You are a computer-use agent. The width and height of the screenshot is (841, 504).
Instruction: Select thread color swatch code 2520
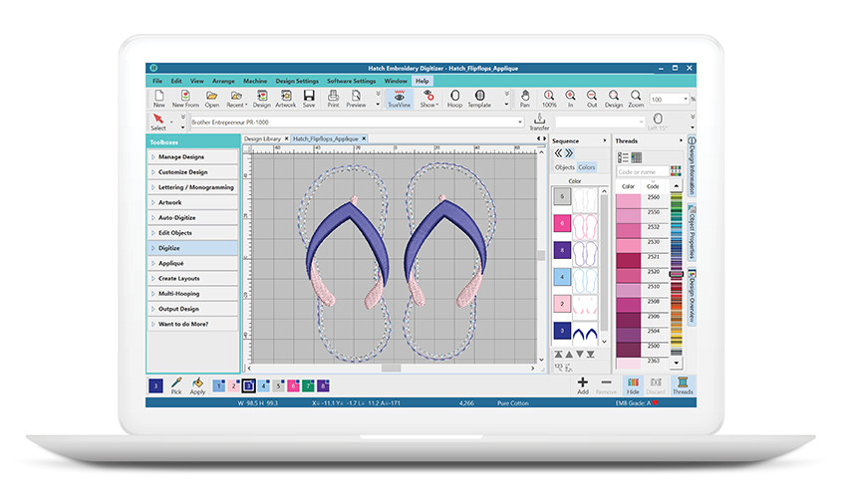(629, 272)
